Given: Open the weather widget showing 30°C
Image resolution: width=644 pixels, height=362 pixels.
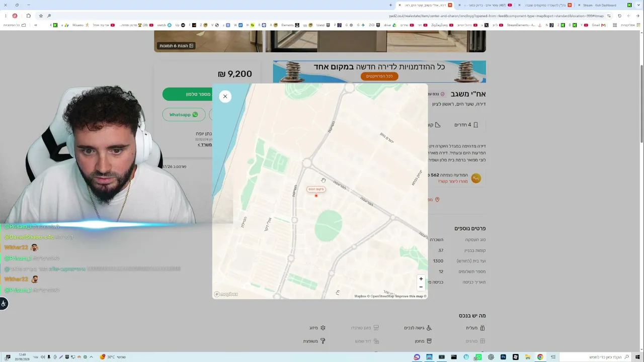Looking at the screenshot, I should pyautogui.click(x=113, y=357).
